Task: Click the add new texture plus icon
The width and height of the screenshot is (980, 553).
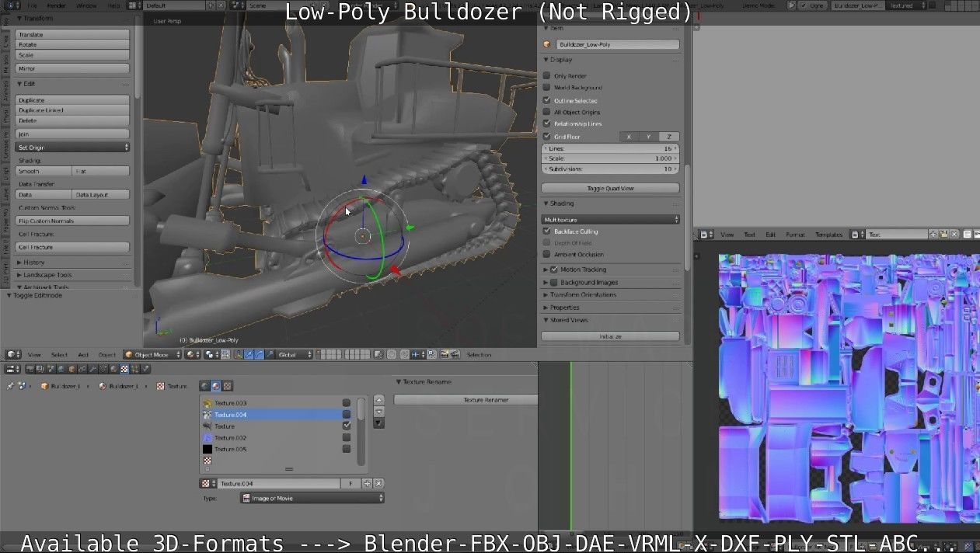Action: pos(368,483)
